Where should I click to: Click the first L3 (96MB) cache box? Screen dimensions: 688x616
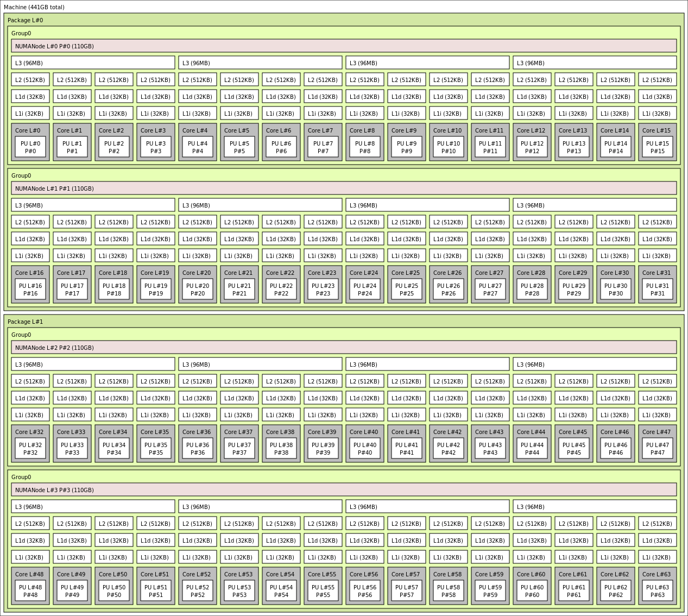pos(92,62)
